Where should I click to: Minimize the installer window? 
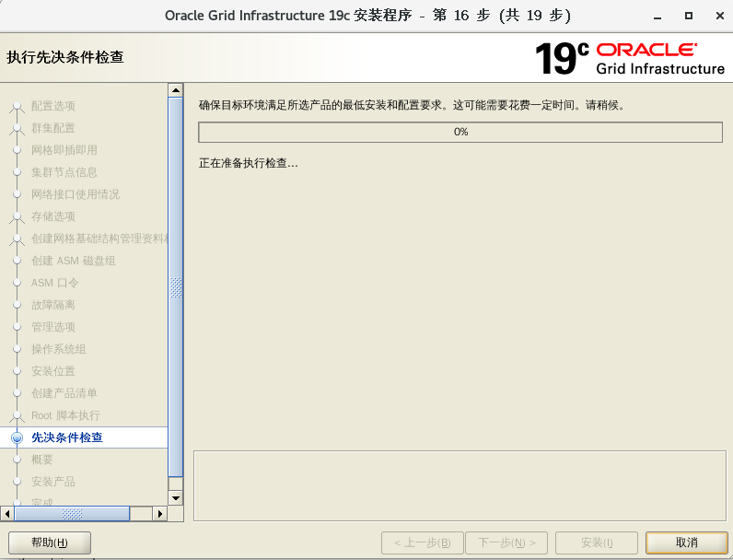pyautogui.click(x=657, y=17)
